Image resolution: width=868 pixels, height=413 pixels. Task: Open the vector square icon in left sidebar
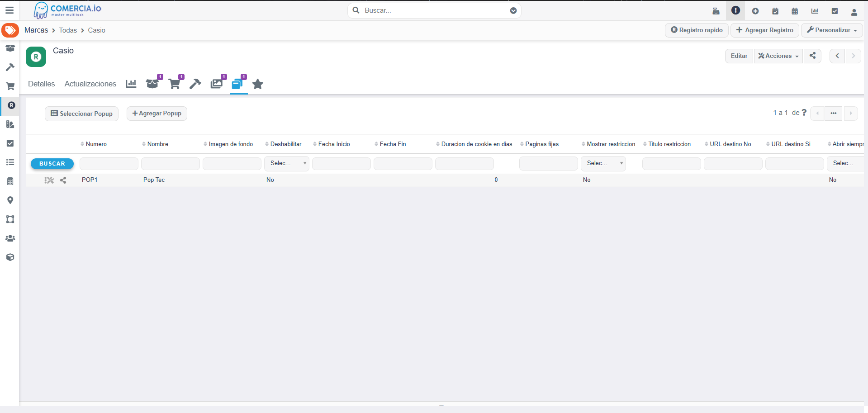click(x=10, y=219)
